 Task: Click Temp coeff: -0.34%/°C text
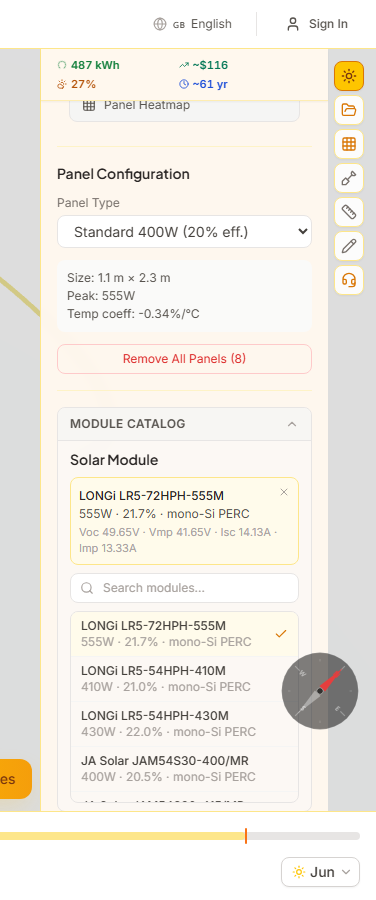[133, 314]
